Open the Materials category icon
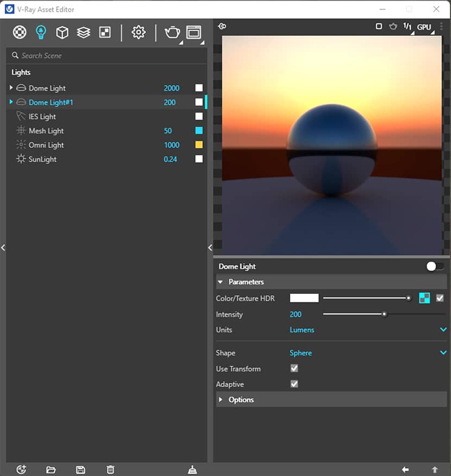Viewport: 451px width, 476px height. point(20,32)
